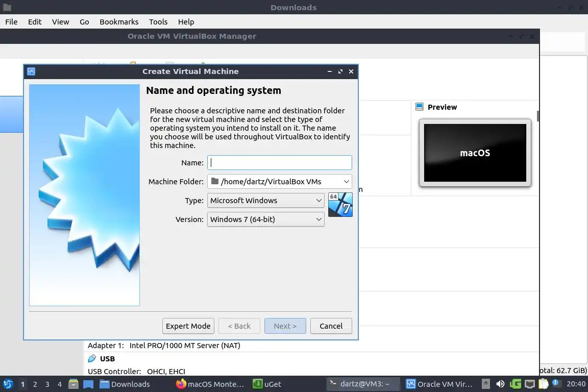Switch to workspace 2
This screenshot has height=392, width=588.
(35, 384)
